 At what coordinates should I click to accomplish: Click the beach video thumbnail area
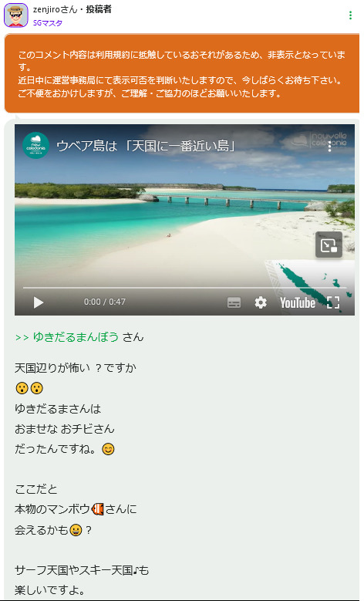coord(184,220)
